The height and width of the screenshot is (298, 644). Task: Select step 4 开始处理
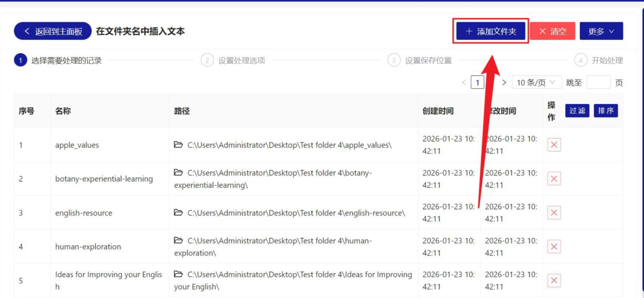tap(598, 60)
